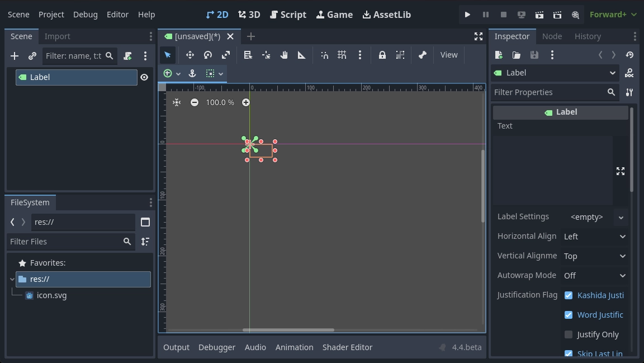644x363 pixels.
Task: Activate the Ruler mode icon
Action: [x=301, y=55]
